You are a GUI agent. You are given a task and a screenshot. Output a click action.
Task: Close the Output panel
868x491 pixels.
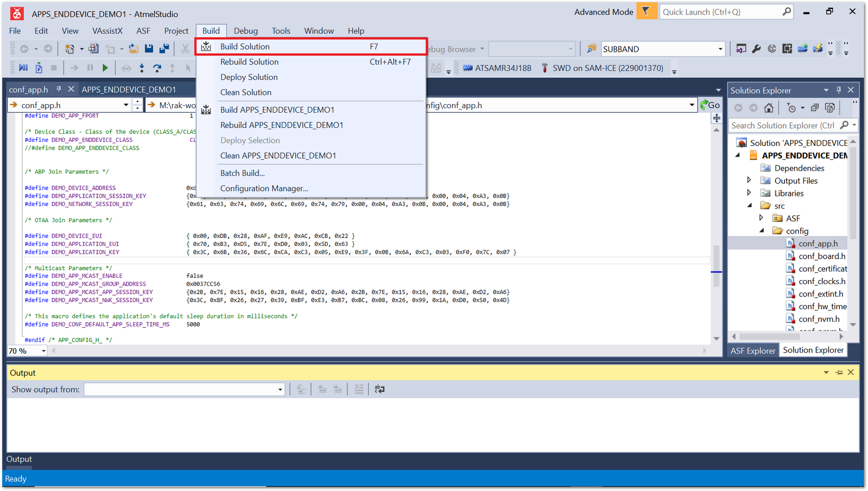coord(851,372)
